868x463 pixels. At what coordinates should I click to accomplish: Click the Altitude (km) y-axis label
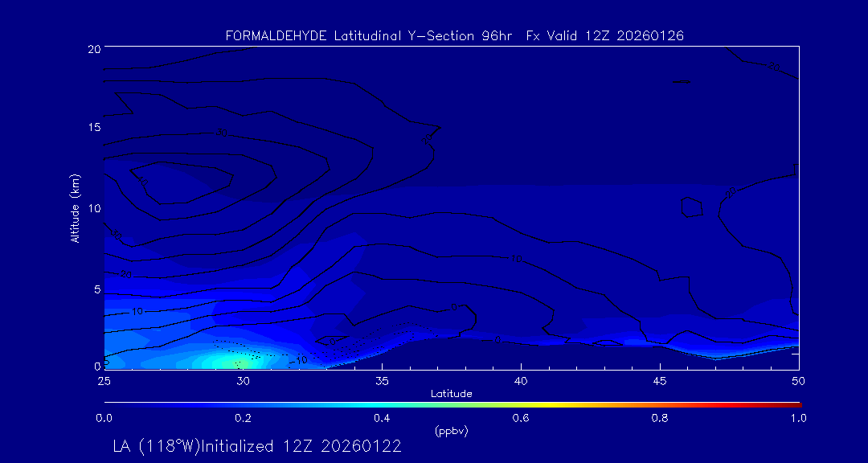pyautogui.click(x=75, y=208)
